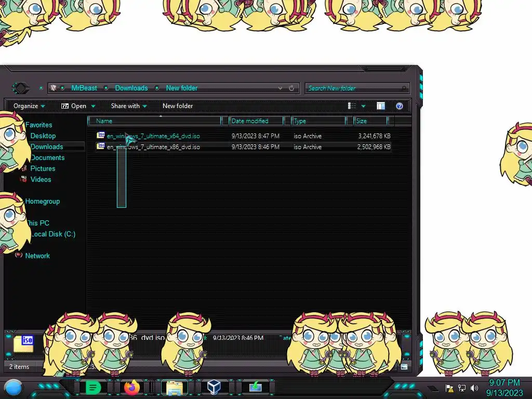Open Explorer Help icon
The width and height of the screenshot is (532, 399).
[x=400, y=106]
